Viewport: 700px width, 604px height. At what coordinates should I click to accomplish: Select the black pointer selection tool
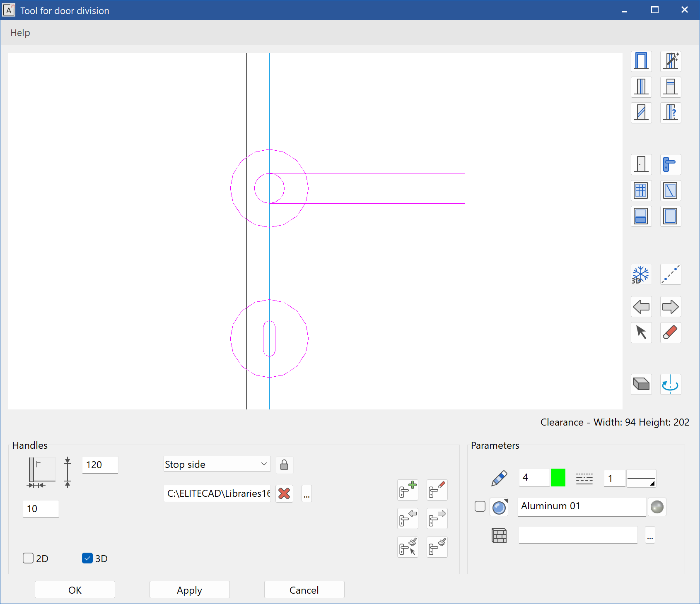(641, 332)
